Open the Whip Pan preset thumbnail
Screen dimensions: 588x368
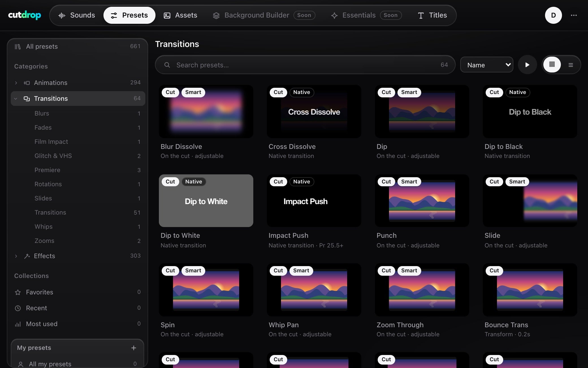[314, 290]
